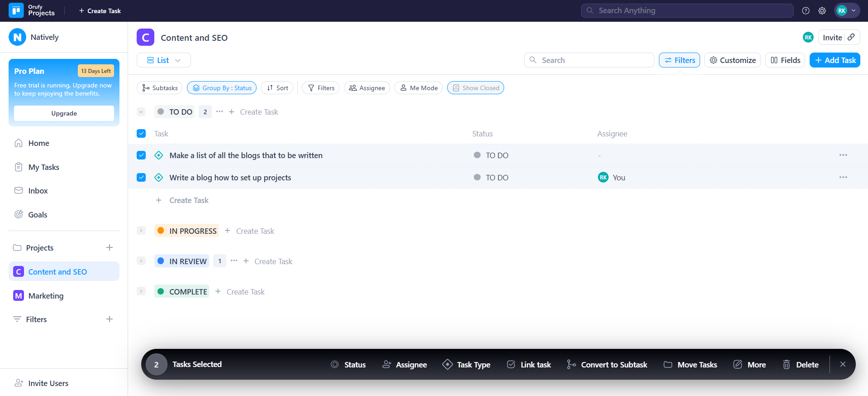Expand the IN PROGRESS group

click(141, 231)
